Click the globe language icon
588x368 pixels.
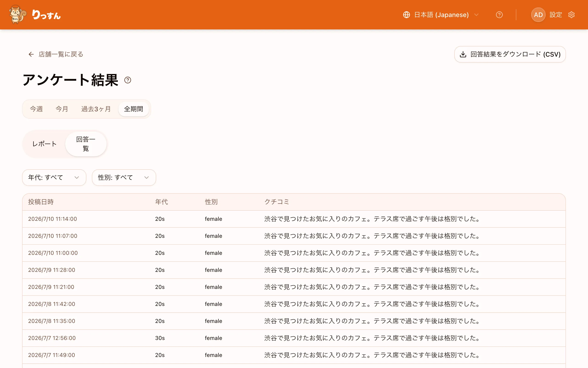coord(406,15)
